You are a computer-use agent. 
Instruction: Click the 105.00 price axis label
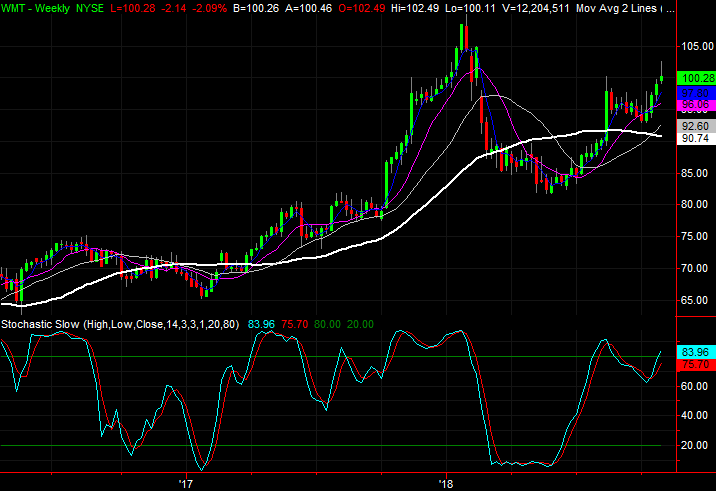tap(695, 46)
